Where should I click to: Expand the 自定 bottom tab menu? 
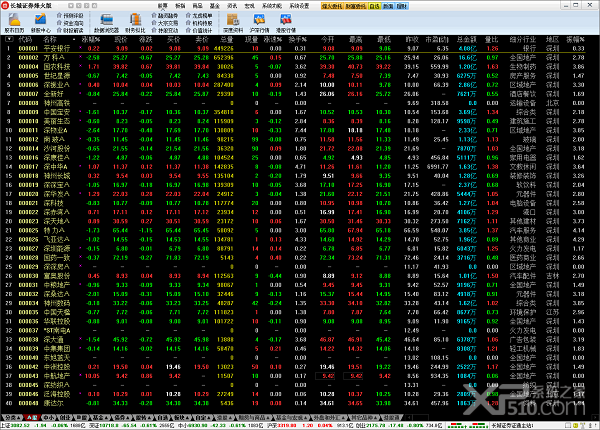coord(203,417)
